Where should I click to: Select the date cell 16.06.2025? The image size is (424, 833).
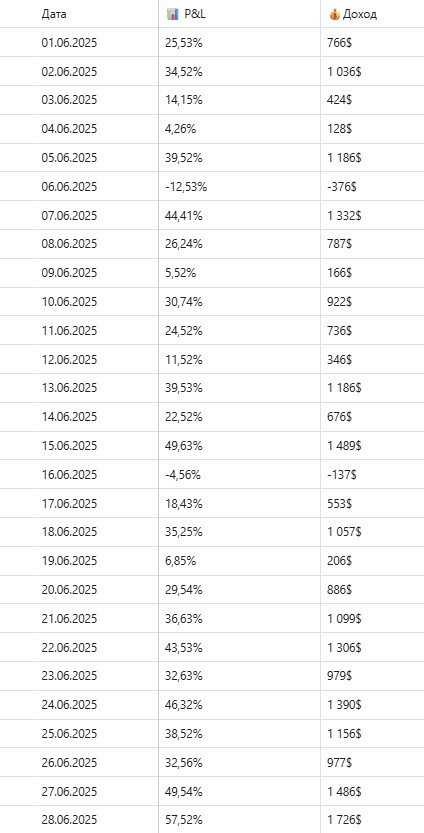click(x=69, y=474)
